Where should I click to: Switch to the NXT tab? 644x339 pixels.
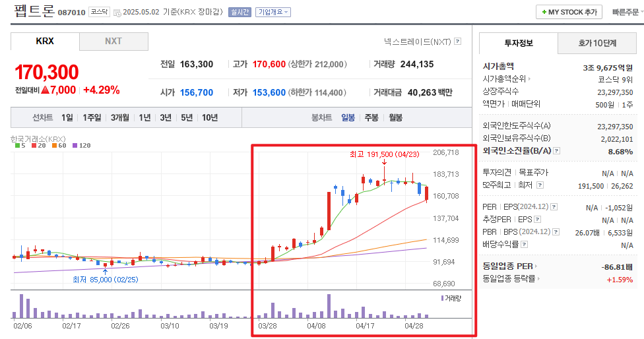[113, 42]
